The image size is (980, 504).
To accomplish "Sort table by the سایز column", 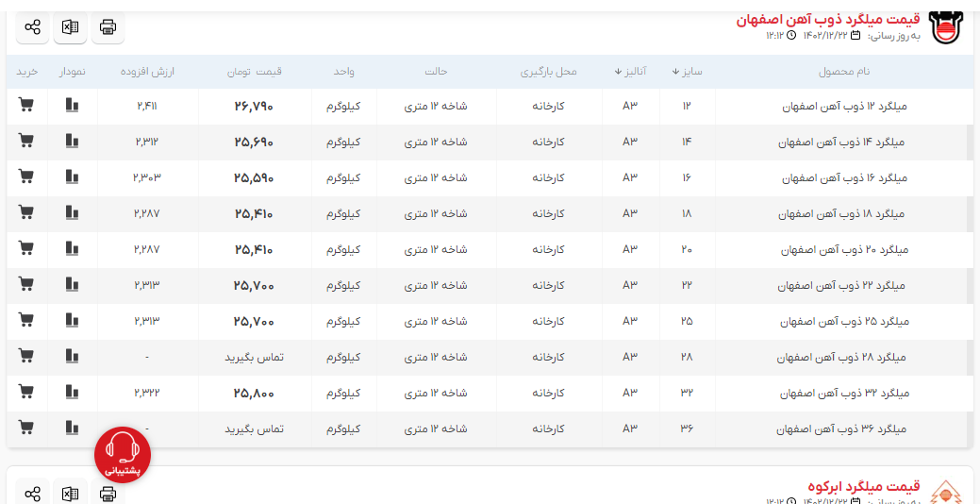I will pos(688,72).
